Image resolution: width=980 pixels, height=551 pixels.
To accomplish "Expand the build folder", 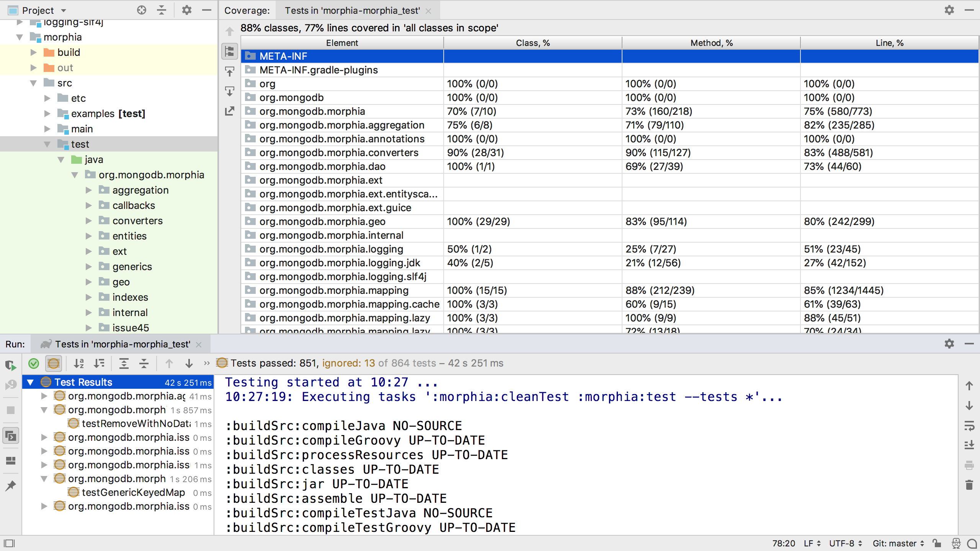I will click(x=34, y=52).
